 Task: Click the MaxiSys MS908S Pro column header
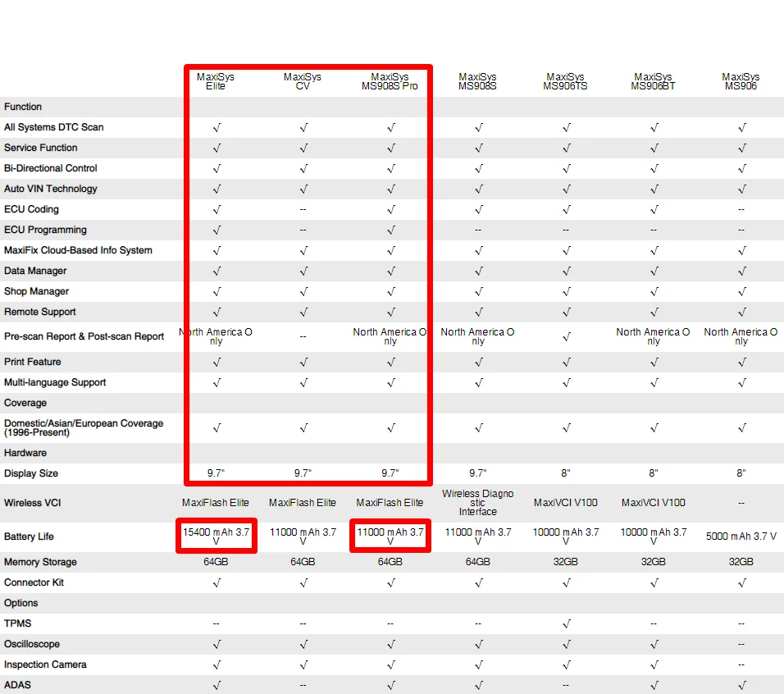tap(390, 81)
